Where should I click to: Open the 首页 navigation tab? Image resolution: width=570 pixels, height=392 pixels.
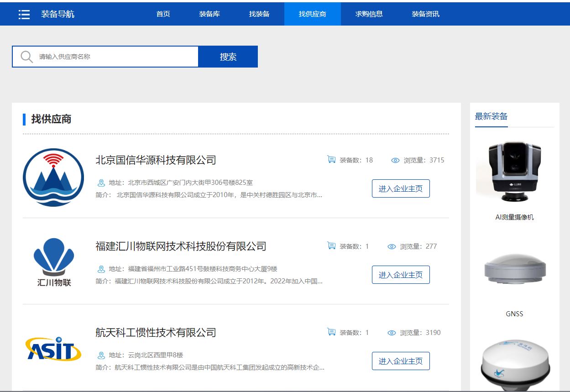(163, 14)
